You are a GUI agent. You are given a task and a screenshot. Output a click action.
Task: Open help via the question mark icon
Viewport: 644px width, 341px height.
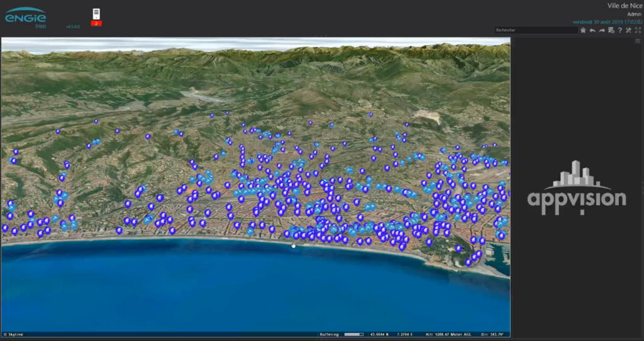[619, 30]
